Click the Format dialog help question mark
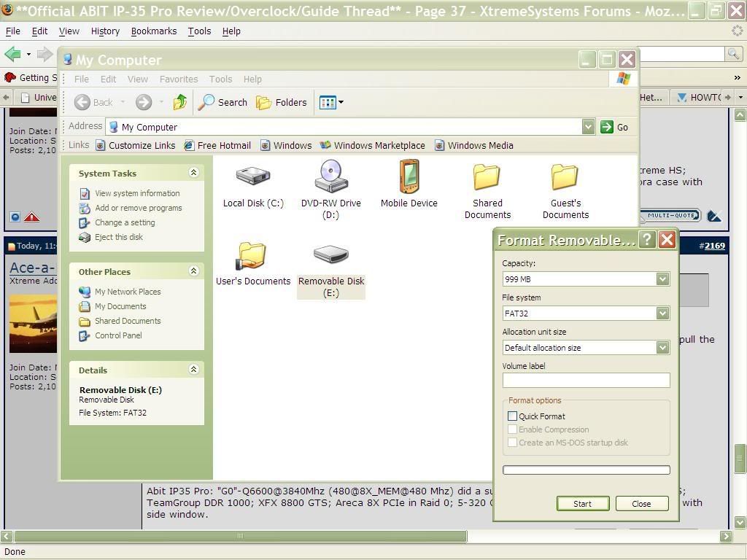The image size is (747, 560). coord(647,239)
